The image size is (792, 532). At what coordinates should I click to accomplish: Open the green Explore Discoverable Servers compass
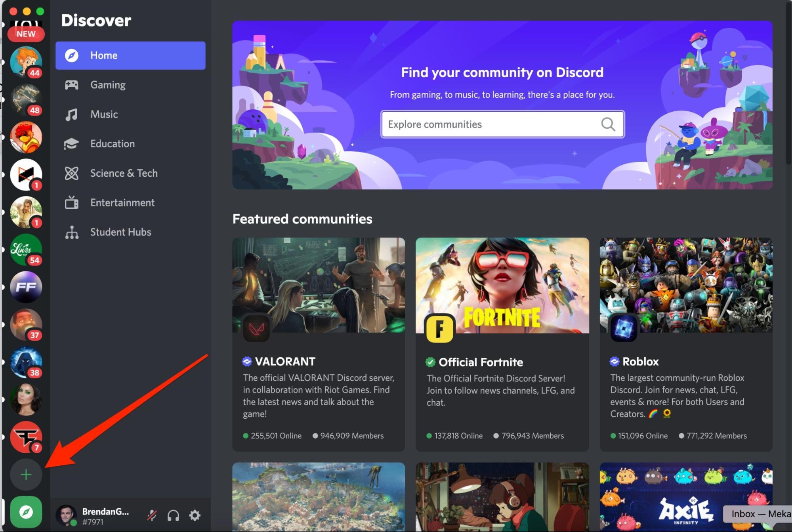tap(26, 512)
